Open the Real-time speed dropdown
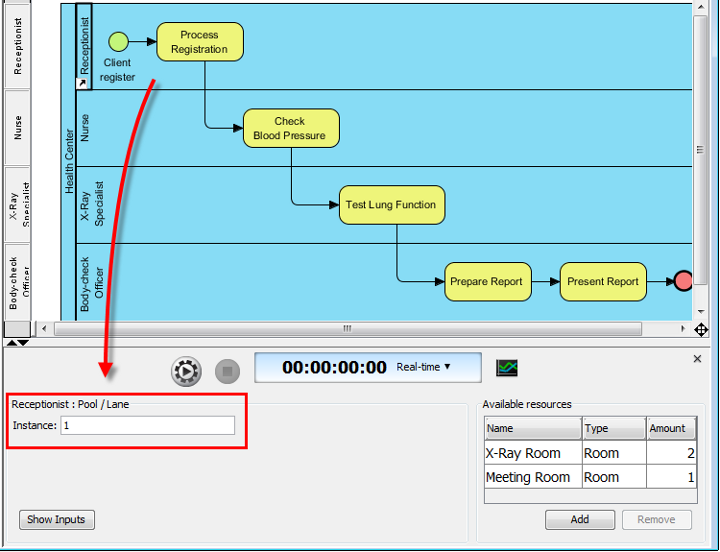Screen dimensions: 720x552 tap(423, 367)
